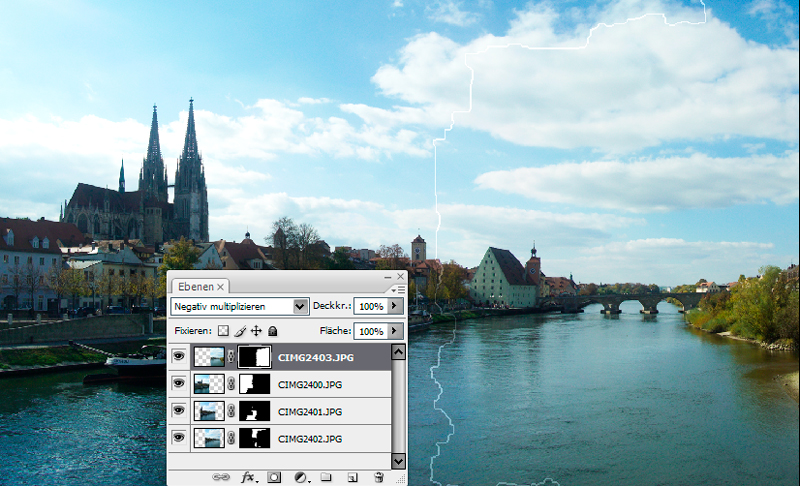Delete layer with the trash icon
The height and width of the screenshot is (486, 800).
click(x=378, y=477)
